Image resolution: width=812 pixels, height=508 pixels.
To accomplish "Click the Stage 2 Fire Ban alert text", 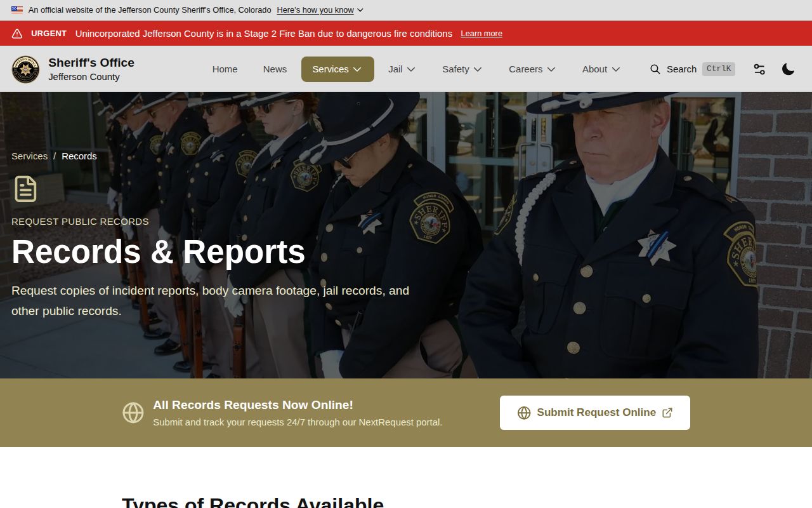I will tap(264, 34).
